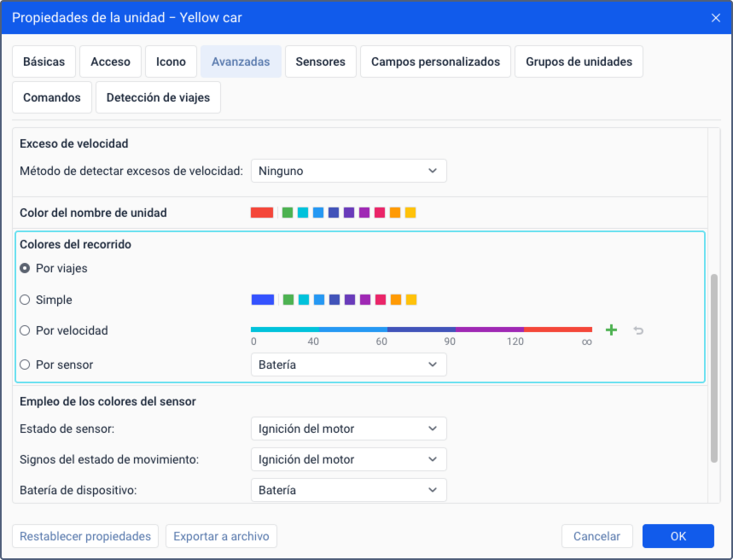The width and height of the screenshot is (733, 560).
Task: Confirm changes with the OK button
Action: [678, 536]
